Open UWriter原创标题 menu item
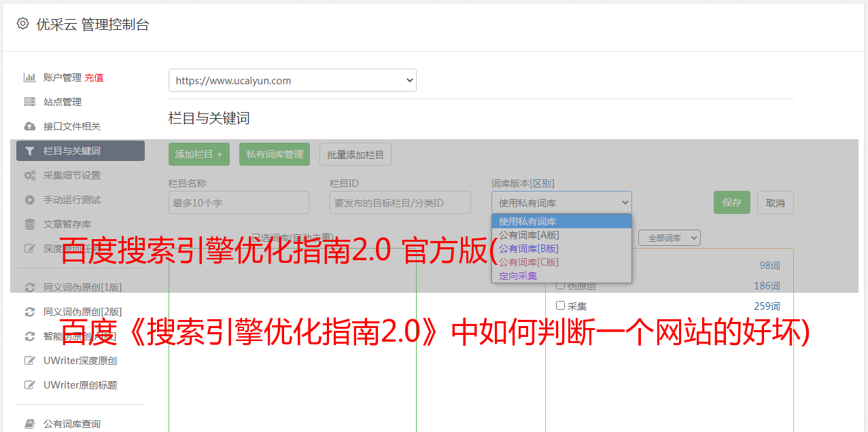The width and height of the screenshot is (868, 432). (80, 385)
